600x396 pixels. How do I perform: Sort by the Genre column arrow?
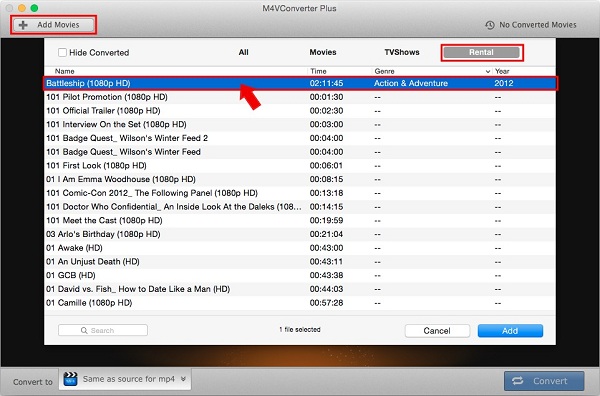point(488,72)
